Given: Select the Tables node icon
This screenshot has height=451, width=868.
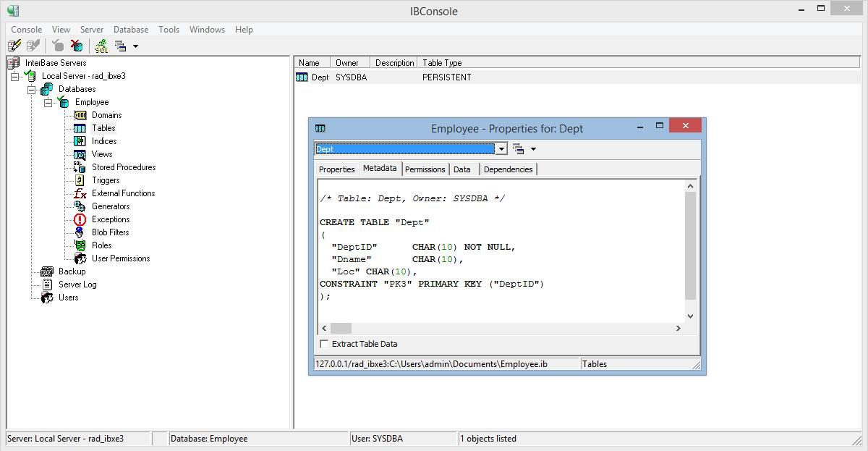Looking at the screenshot, I should [80, 128].
